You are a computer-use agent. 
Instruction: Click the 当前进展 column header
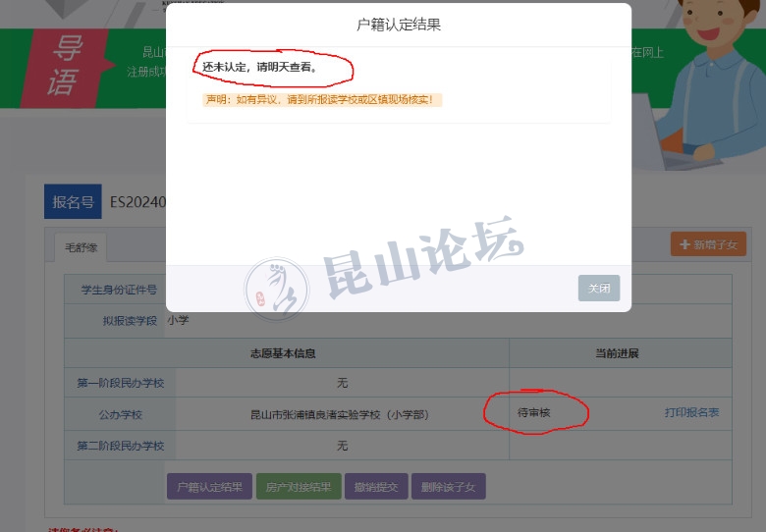pyautogui.click(x=620, y=352)
